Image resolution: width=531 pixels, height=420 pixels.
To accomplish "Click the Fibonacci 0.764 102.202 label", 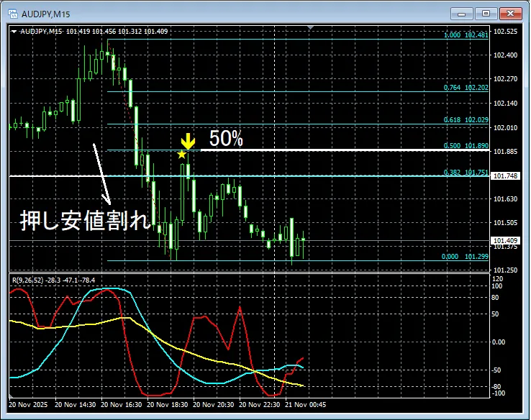I will click(466, 88).
